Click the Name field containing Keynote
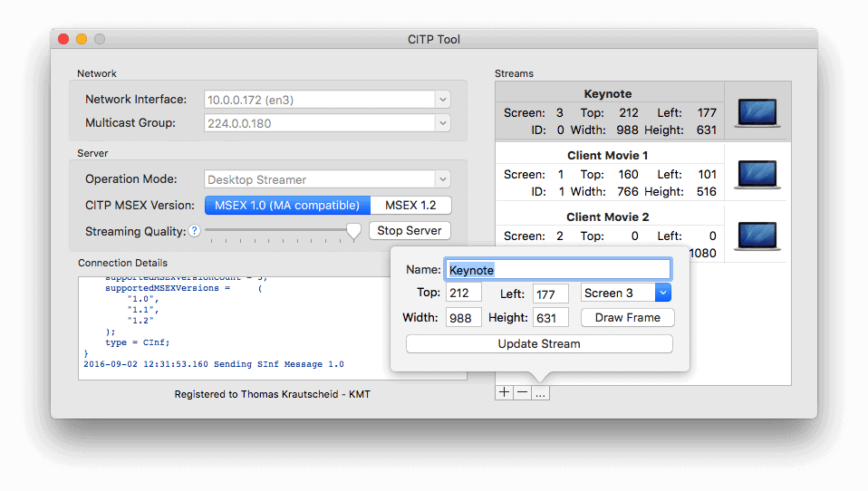The width and height of the screenshot is (868, 491). click(x=558, y=270)
